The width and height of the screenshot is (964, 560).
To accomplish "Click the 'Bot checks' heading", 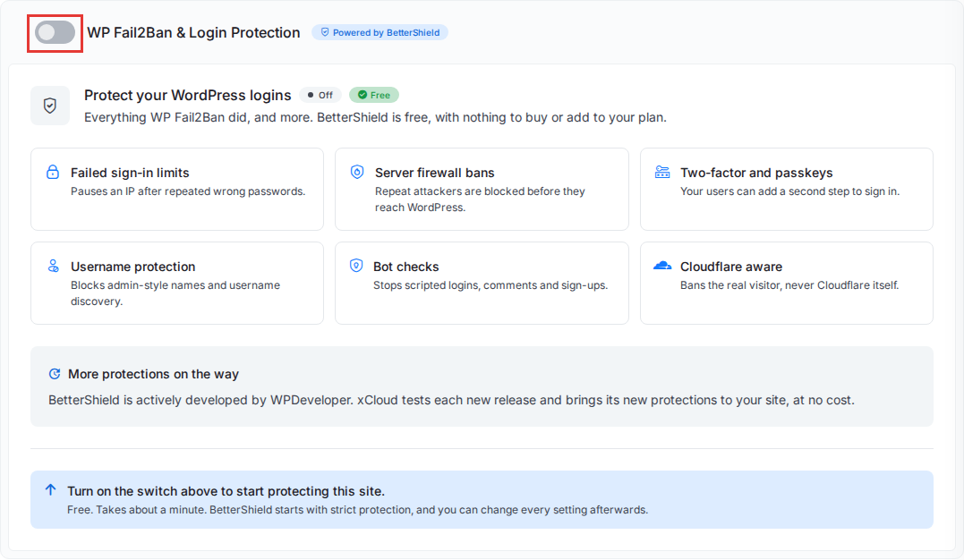I will [x=405, y=267].
